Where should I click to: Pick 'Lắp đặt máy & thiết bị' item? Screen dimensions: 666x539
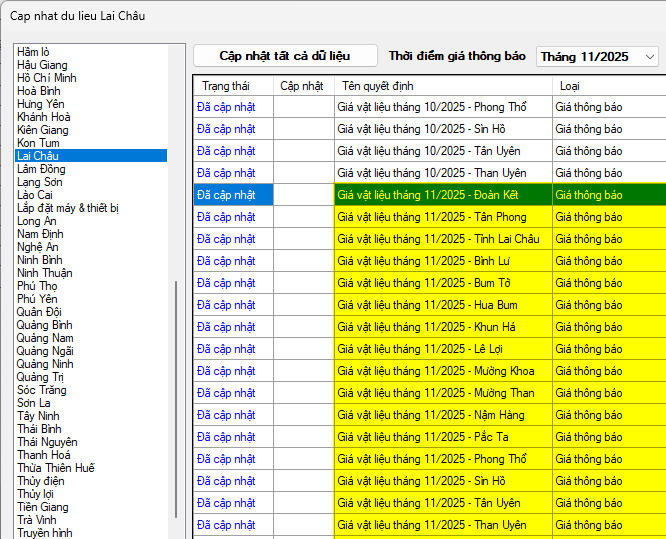68,208
